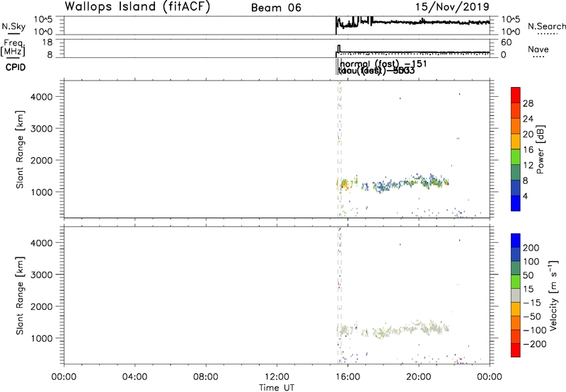Click the '08:00' time tick label
566x392 pixels.
tap(206, 377)
